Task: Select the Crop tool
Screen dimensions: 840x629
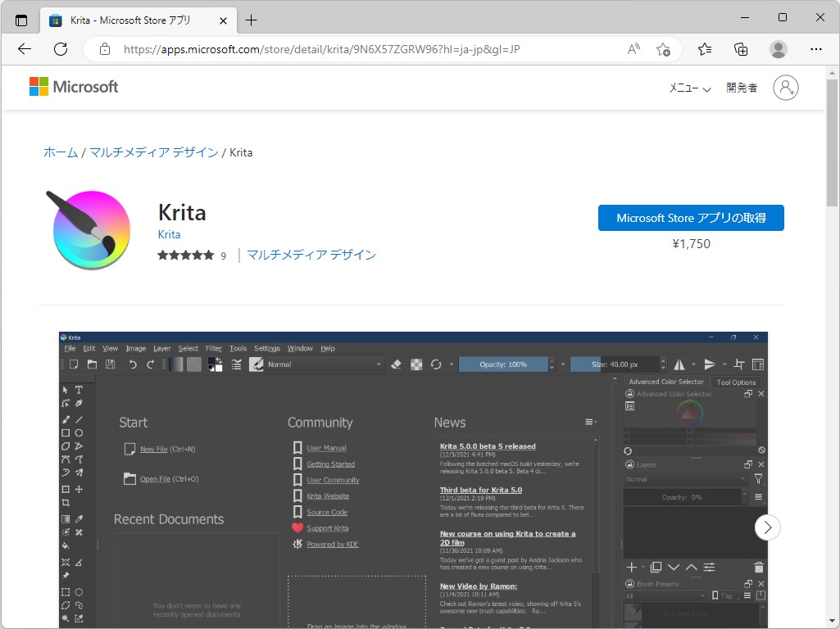Action: coord(67,501)
